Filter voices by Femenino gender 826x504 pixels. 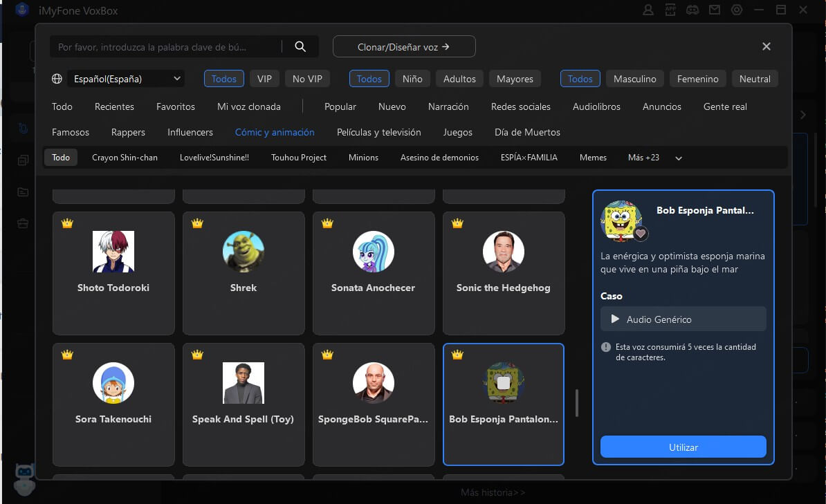[697, 79]
